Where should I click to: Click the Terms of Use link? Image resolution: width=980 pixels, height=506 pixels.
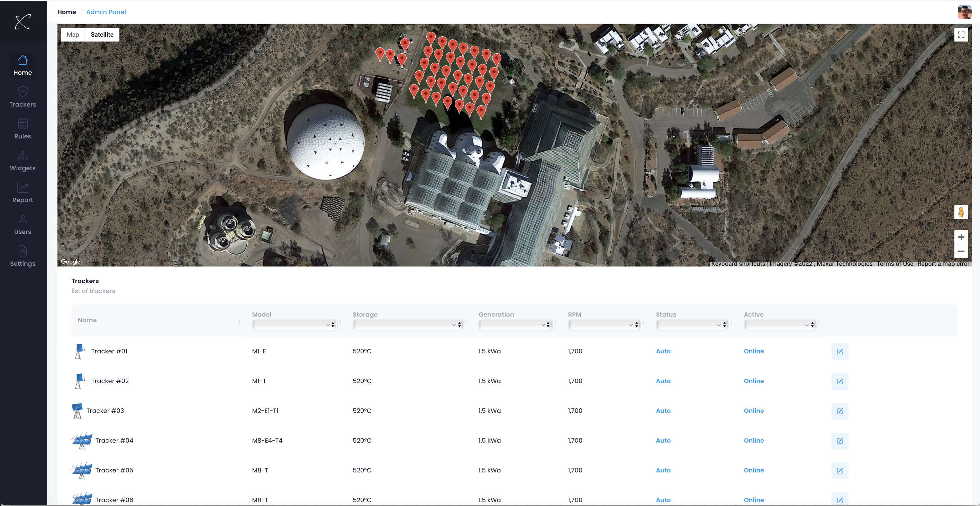pos(895,264)
